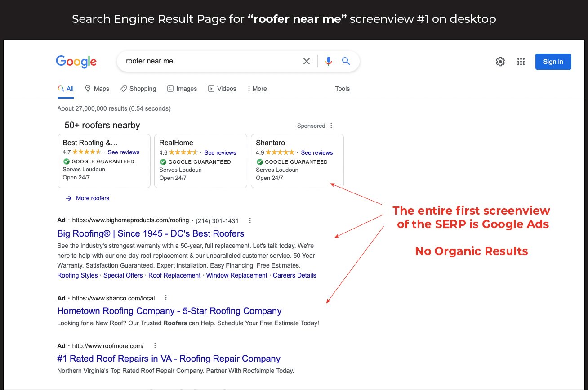This screenshot has height=390, width=588.
Task: Open the Shantaro roofer card
Action: tap(297, 161)
